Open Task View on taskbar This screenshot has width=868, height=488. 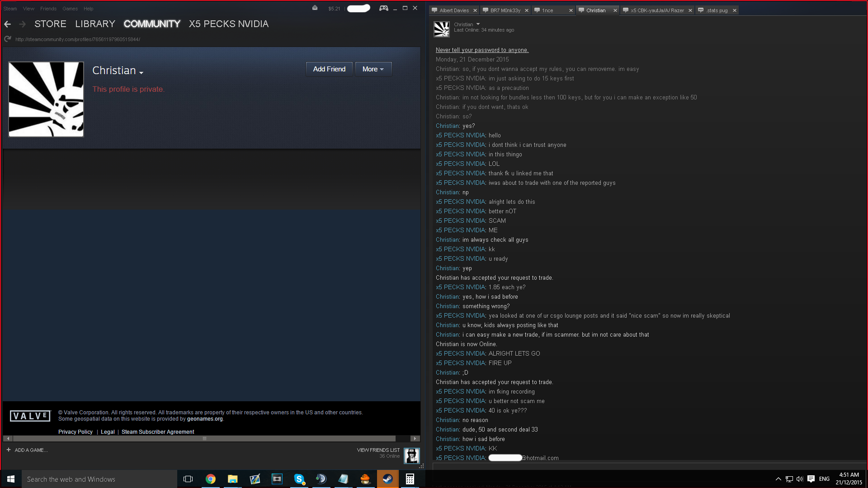[x=188, y=479]
